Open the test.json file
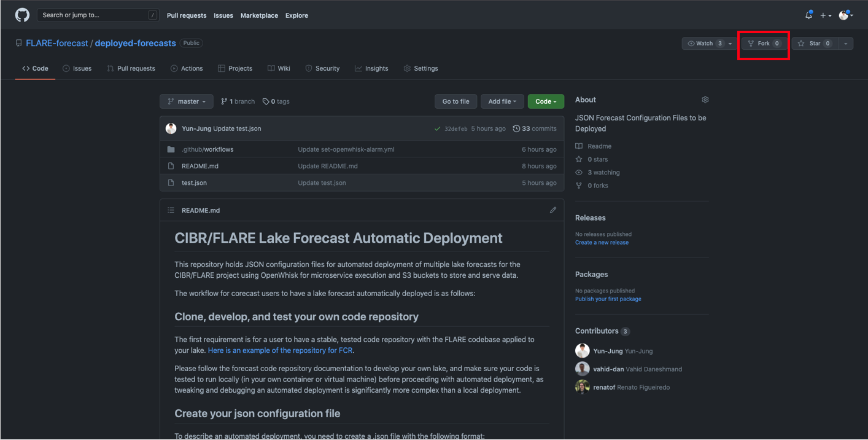 [194, 183]
